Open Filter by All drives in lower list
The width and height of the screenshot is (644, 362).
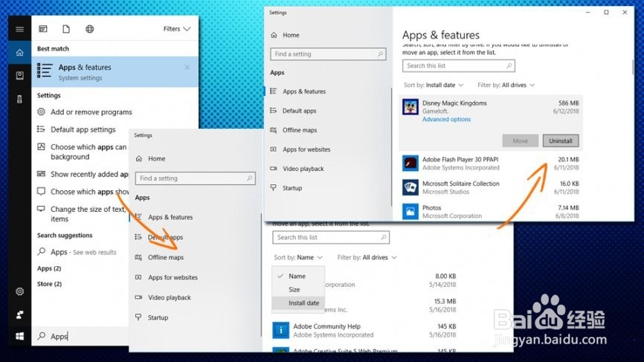point(367,257)
